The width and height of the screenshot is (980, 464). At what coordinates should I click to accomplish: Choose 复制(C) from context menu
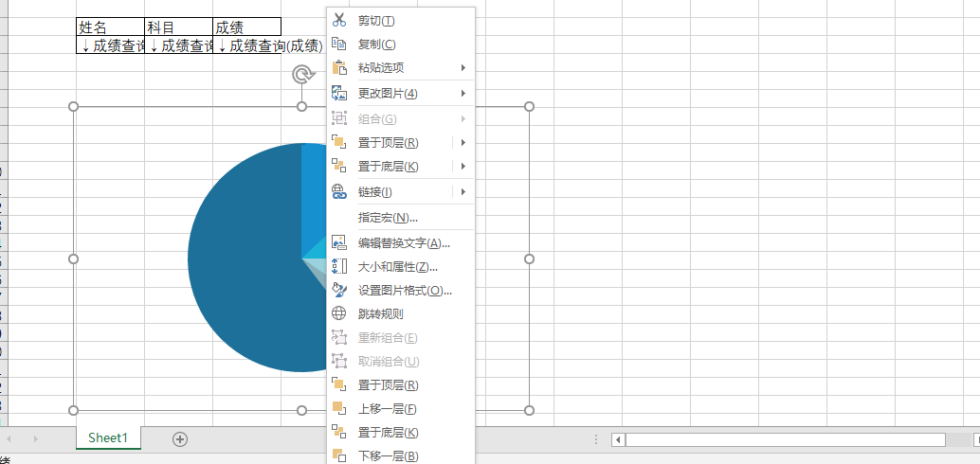coord(377,45)
